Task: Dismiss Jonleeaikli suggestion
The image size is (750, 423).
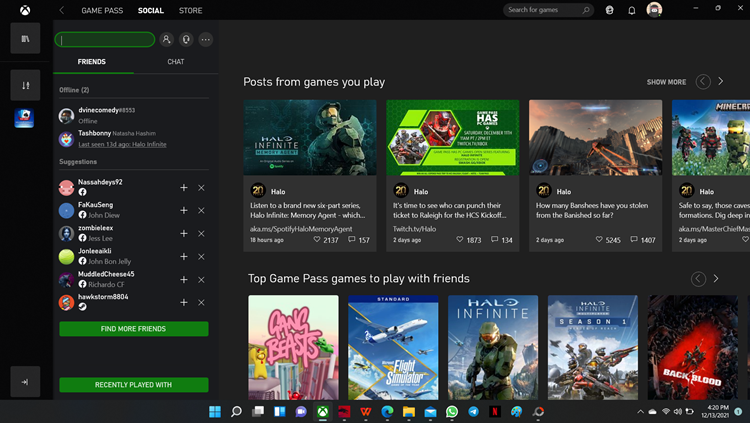Action: (201, 256)
